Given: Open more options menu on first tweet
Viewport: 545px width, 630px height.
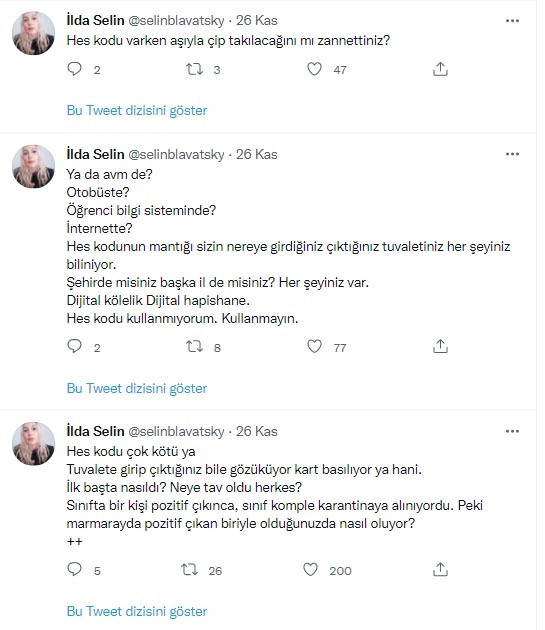Looking at the screenshot, I should point(512,20).
